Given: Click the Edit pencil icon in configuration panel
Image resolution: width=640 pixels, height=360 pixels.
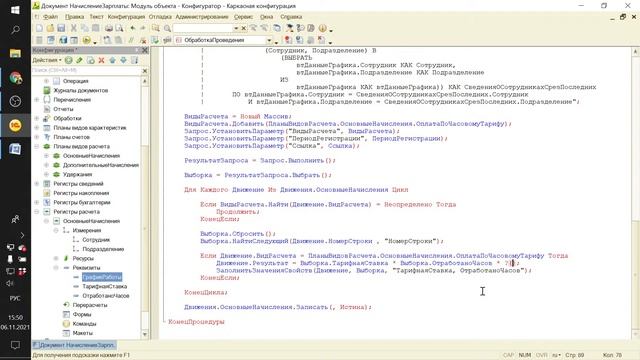Looking at the screenshot, I should [x=80, y=60].
